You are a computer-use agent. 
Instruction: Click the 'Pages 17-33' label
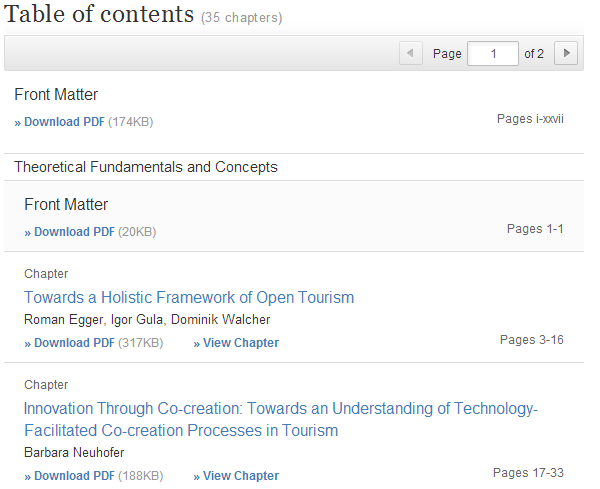click(x=528, y=473)
